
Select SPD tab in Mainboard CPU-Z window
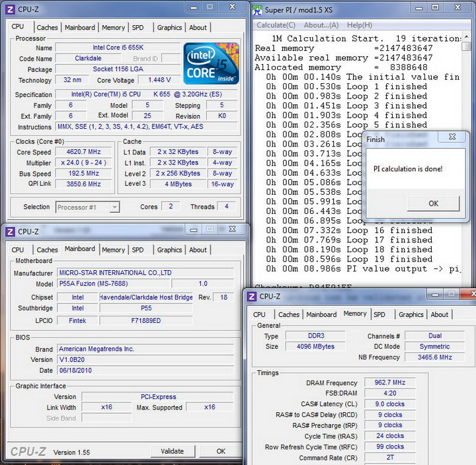(x=138, y=250)
